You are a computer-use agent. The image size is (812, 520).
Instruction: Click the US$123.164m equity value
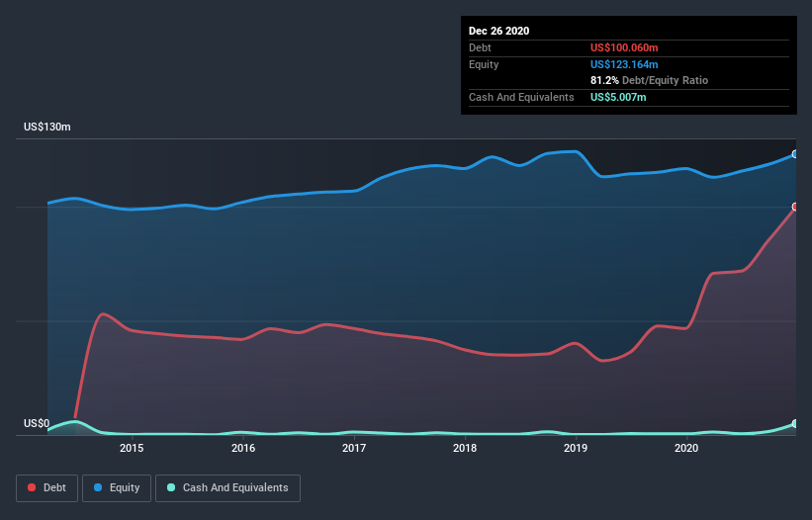(624, 64)
